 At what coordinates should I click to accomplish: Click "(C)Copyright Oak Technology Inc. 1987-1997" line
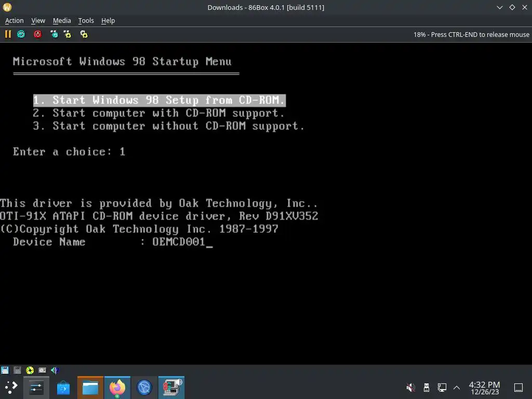139,229
